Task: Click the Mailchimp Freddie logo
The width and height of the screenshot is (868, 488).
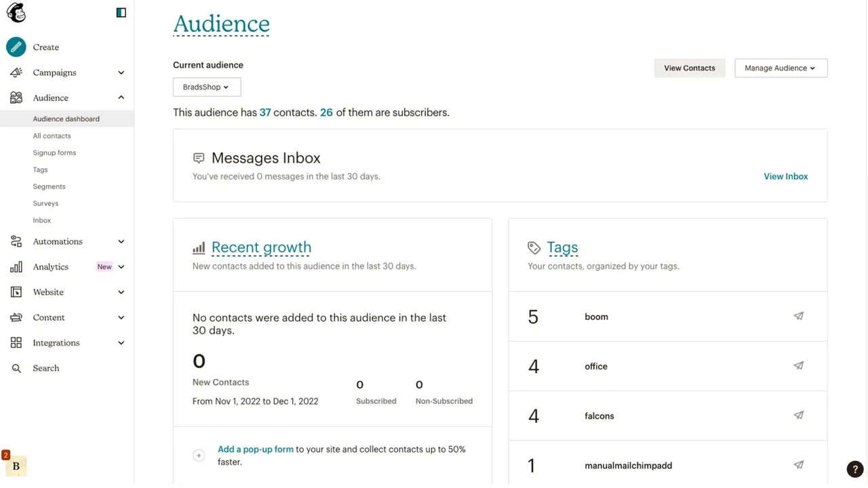Action: tap(16, 12)
